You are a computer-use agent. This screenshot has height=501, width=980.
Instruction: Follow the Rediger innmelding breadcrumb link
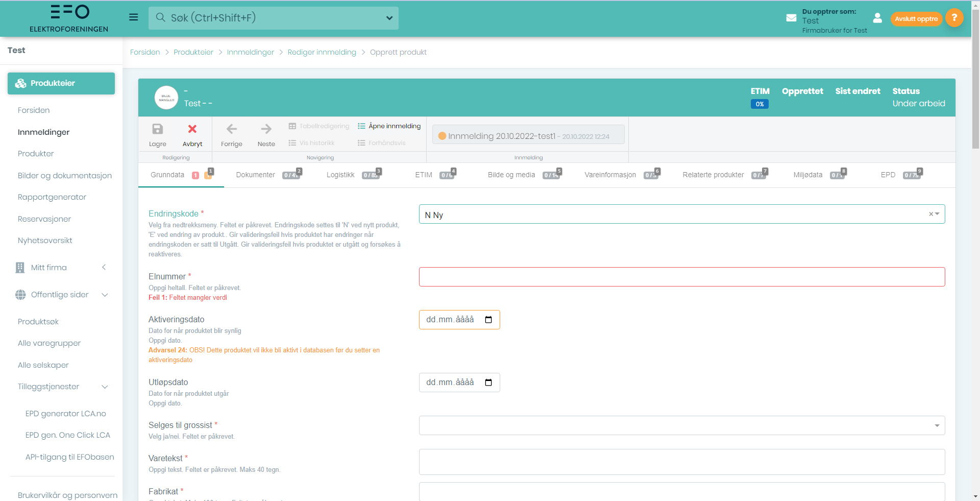pos(322,52)
